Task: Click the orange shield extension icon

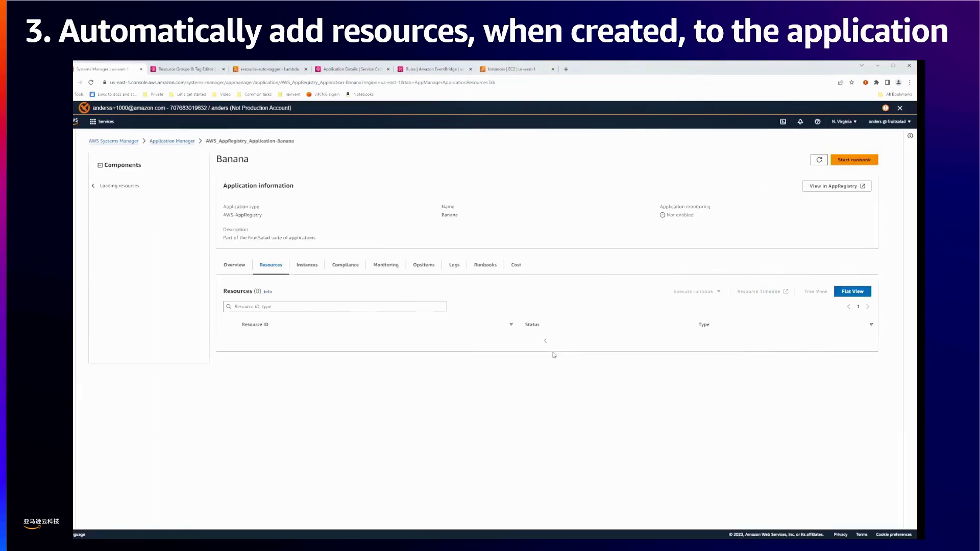Action: (865, 82)
